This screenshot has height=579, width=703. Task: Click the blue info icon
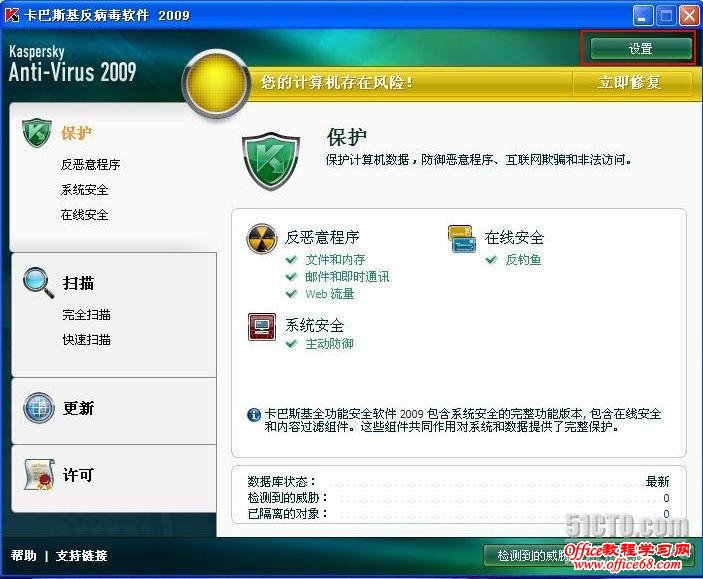coord(254,415)
